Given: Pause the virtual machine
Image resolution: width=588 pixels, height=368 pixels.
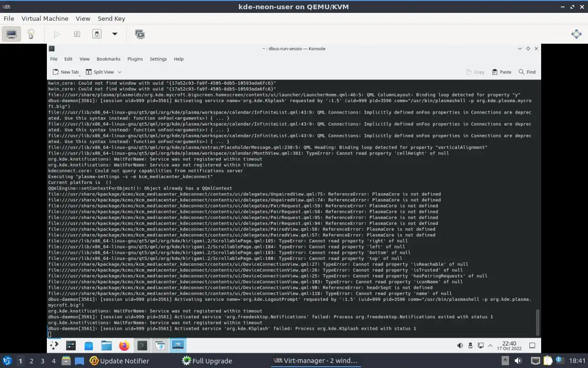Looking at the screenshot, I should coord(77,34).
